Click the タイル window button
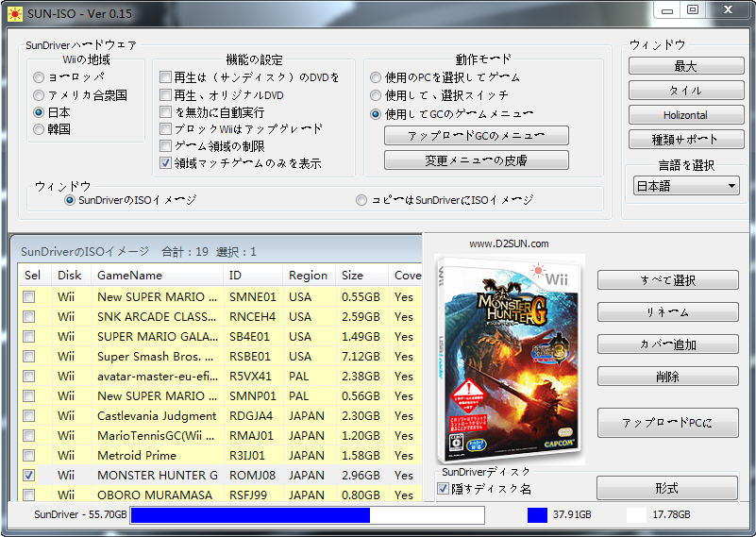The width and height of the screenshot is (756, 537). (x=686, y=91)
